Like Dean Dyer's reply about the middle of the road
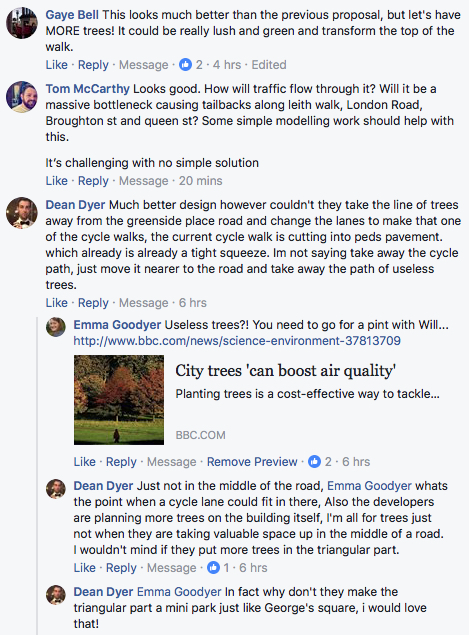Viewport: 469px width, 635px height. [x=84, y=568]
